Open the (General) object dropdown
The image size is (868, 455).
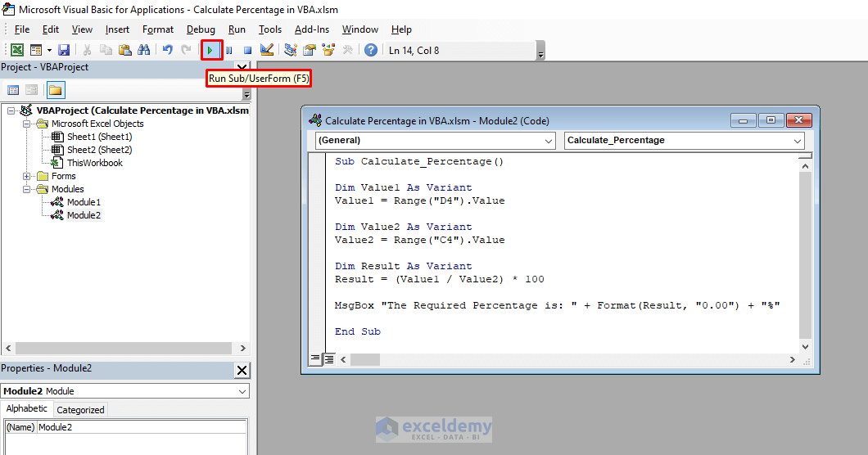435,141
